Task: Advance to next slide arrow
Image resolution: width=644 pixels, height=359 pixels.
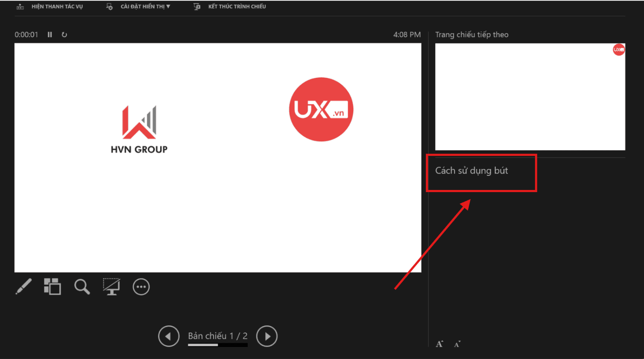Action: [267, 336]
